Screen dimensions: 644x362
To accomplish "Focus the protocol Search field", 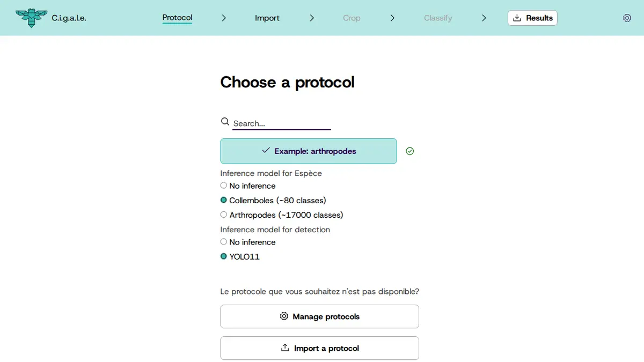I will tap(282, 123).
